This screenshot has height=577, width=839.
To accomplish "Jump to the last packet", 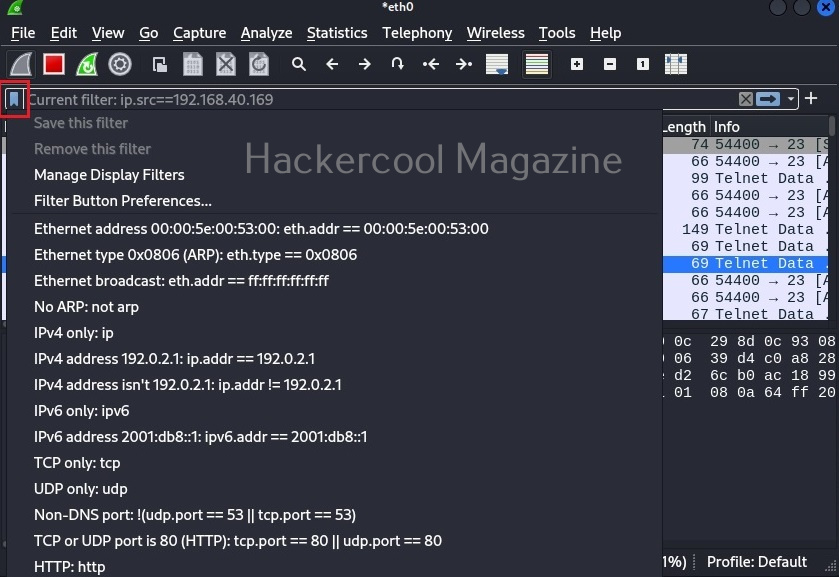I will pos(464,65).
